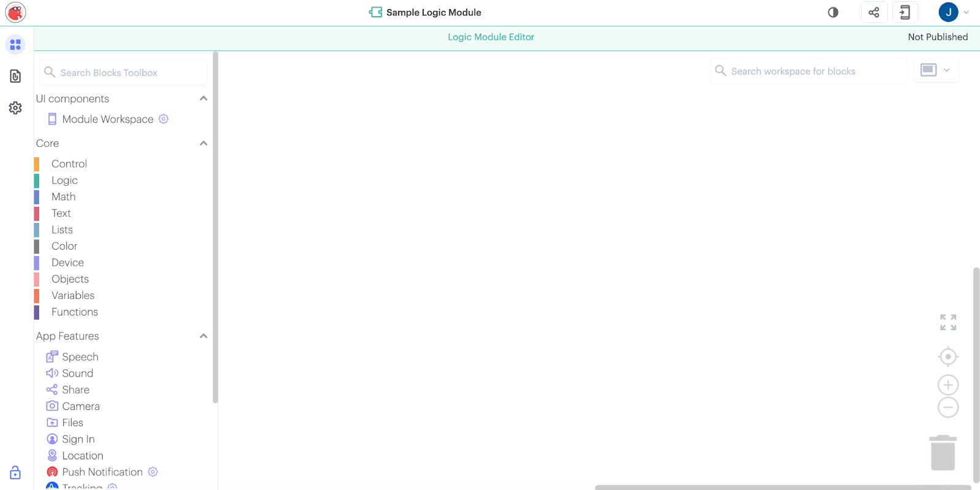Open the attachments document icon in sidebar

tap(15, 76)
